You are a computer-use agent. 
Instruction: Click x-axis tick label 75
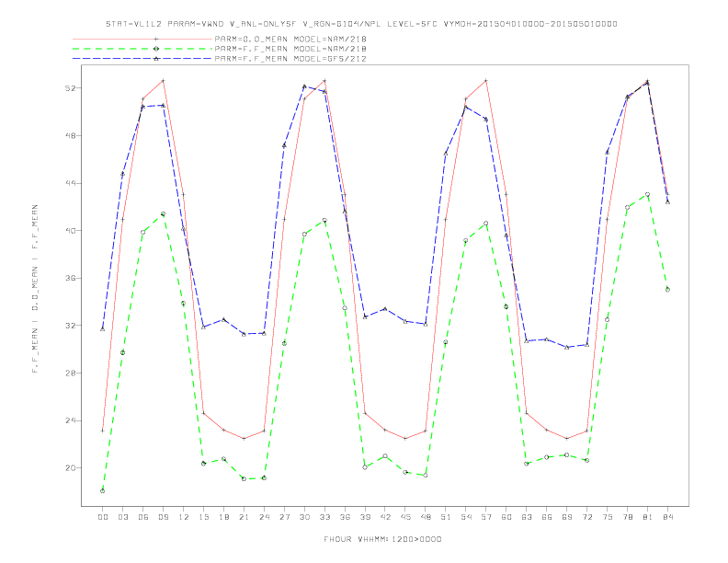(608, 517)
